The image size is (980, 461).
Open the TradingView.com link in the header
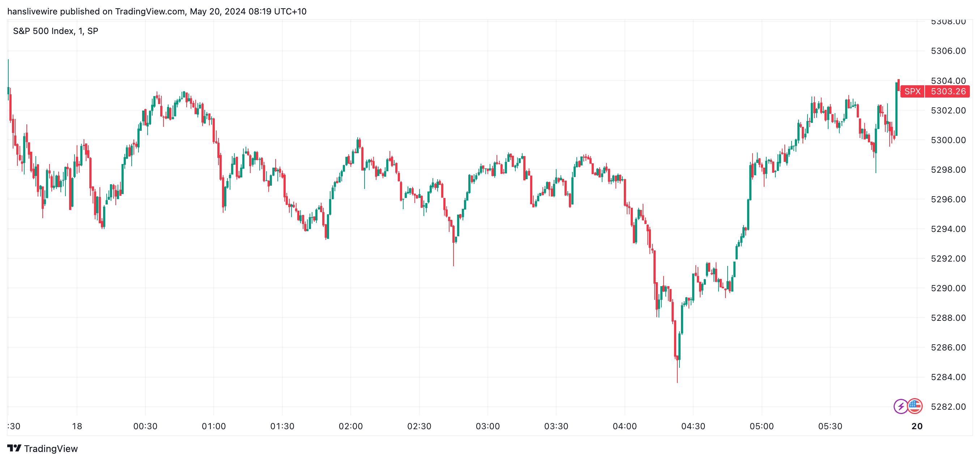point(150,12)
